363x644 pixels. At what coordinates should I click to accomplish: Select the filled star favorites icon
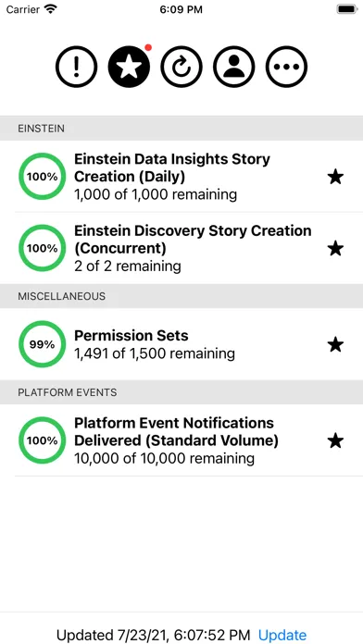129,67
